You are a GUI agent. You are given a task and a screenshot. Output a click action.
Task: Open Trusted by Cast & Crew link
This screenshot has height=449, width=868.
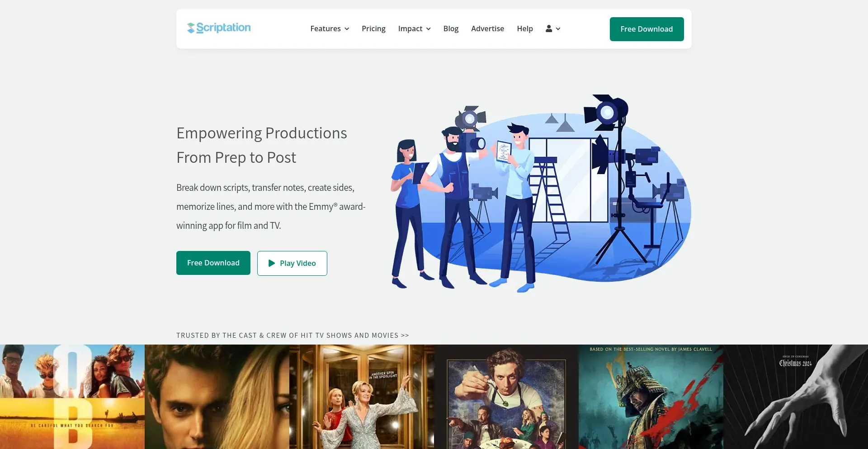tap(292, 336)
